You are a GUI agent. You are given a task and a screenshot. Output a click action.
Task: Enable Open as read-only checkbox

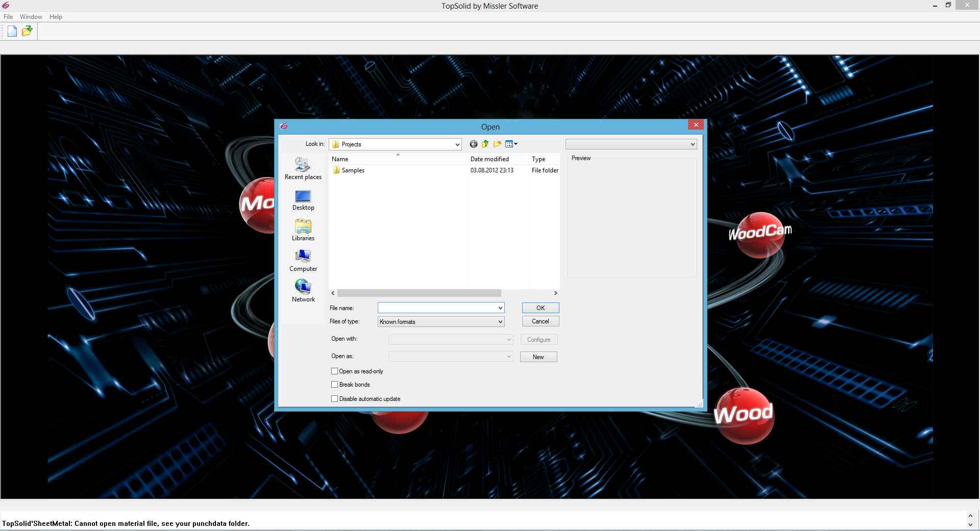335,371
